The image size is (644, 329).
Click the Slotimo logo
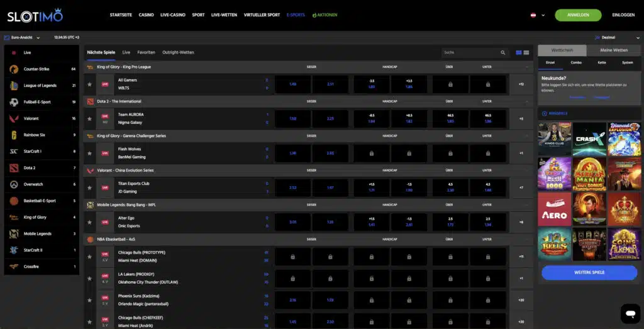35,15
